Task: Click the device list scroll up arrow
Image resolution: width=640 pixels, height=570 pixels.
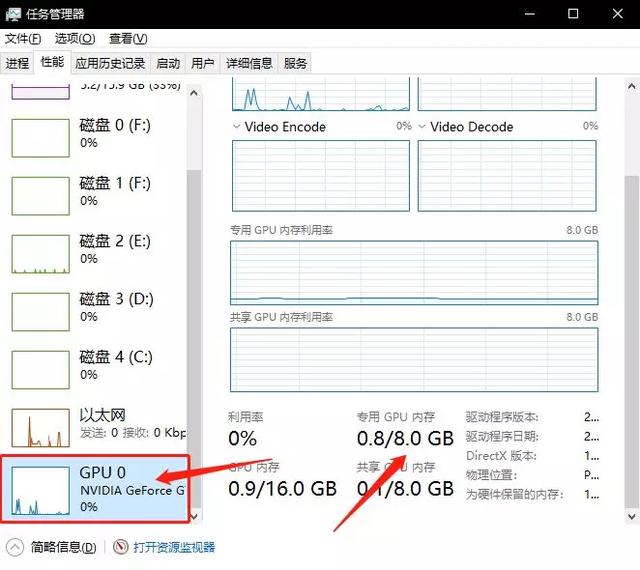Action: (194, 93)
